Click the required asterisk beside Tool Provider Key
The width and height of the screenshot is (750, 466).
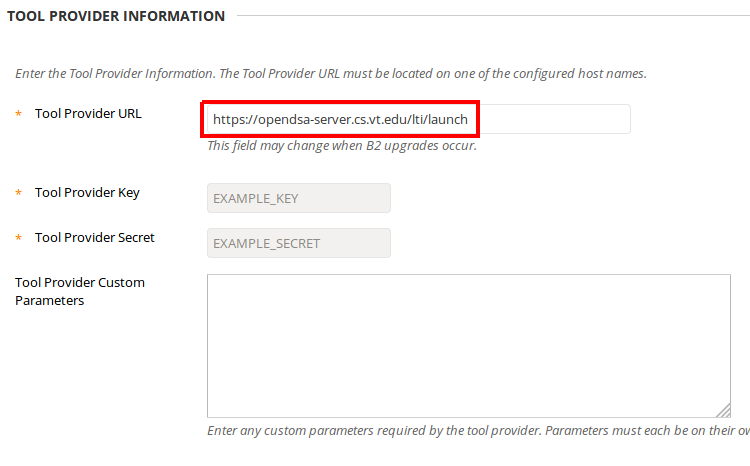click(19, 192)
